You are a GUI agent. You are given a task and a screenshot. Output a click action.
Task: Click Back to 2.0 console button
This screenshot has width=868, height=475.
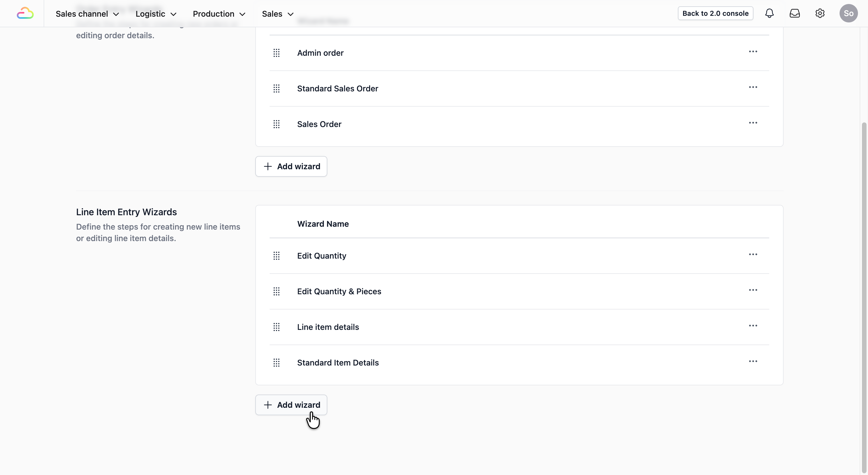pos(715,14)
